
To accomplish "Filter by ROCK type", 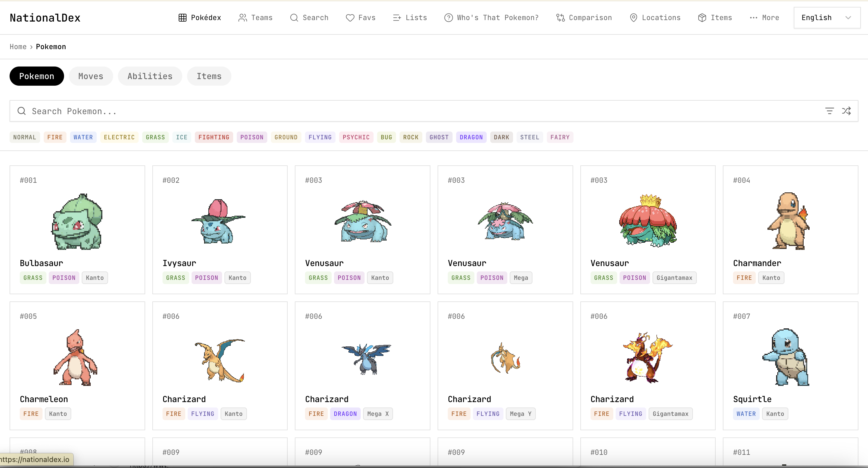I will (411, 137).
